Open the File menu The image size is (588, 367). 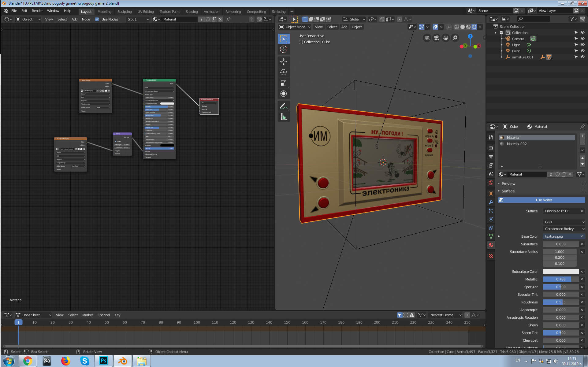14,11
